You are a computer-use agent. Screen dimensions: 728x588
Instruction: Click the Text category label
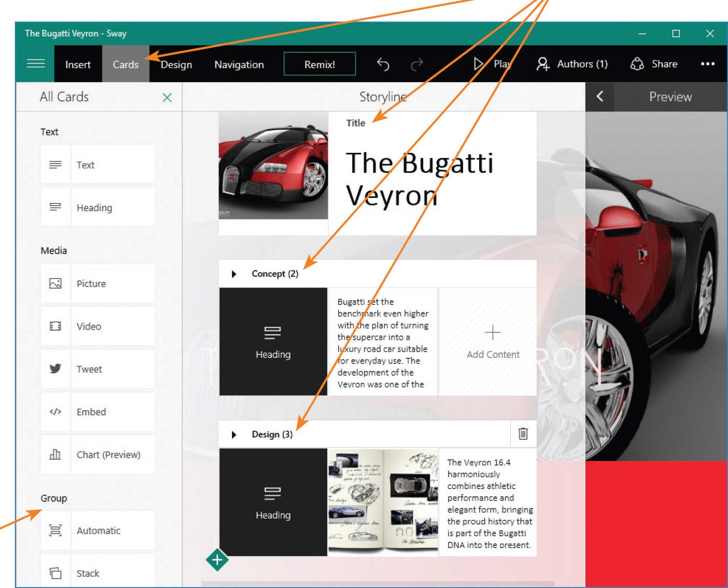pos(49,132)
